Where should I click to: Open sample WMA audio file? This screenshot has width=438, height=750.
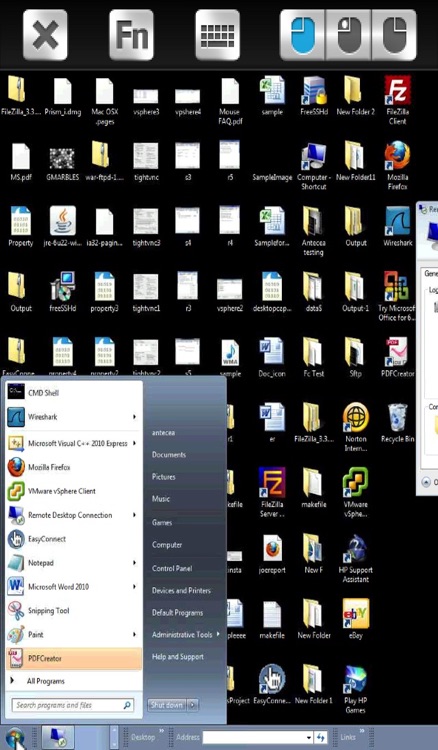point(230,357)
